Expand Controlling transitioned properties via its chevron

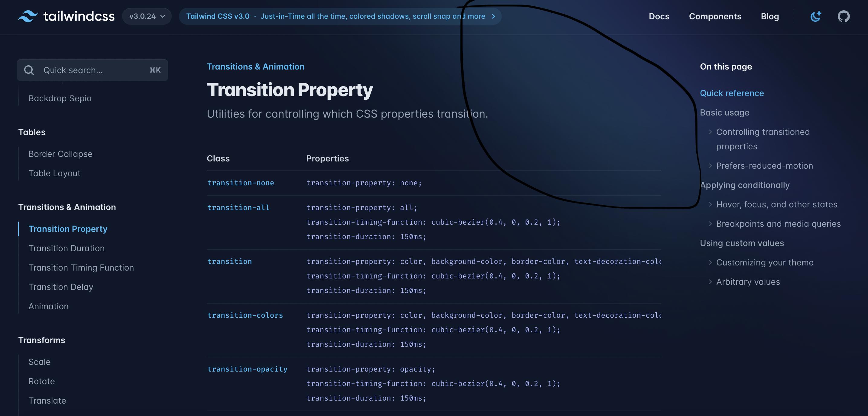(x=710, y=132)
